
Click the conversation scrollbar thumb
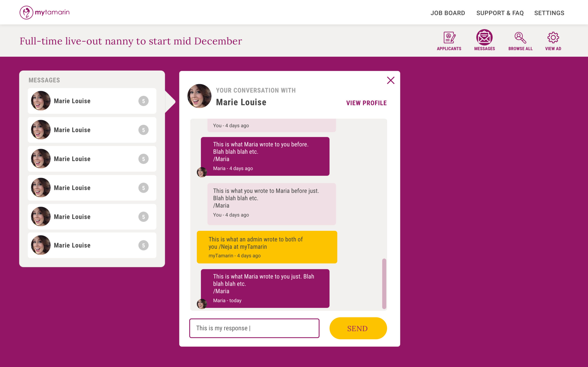coord(384,284)
